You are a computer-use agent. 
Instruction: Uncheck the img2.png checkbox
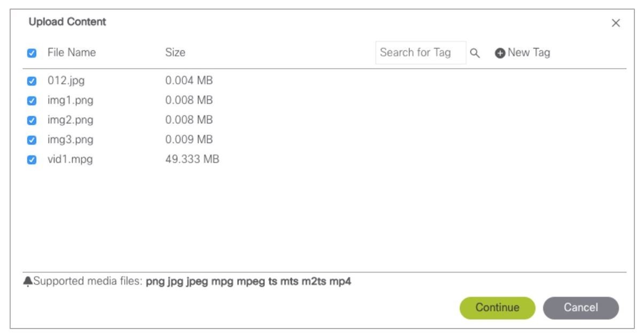click(32, 121)
